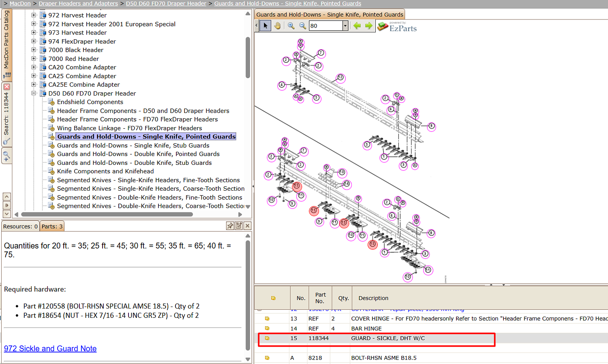The height and width of the screenshot is (364, 608).
Task: Switch to the Search: 118344 tab
Action: point(6,114)
